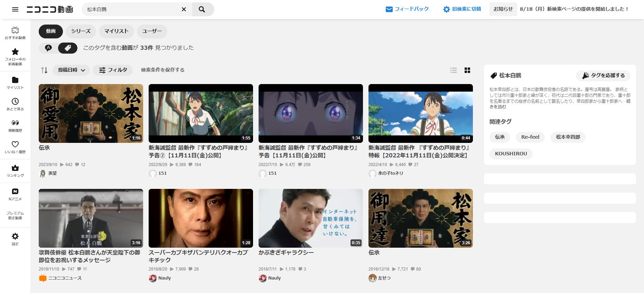Select the tag search mode toggle
The width and height of the screenshot is (644, 293).
point(68,48)
